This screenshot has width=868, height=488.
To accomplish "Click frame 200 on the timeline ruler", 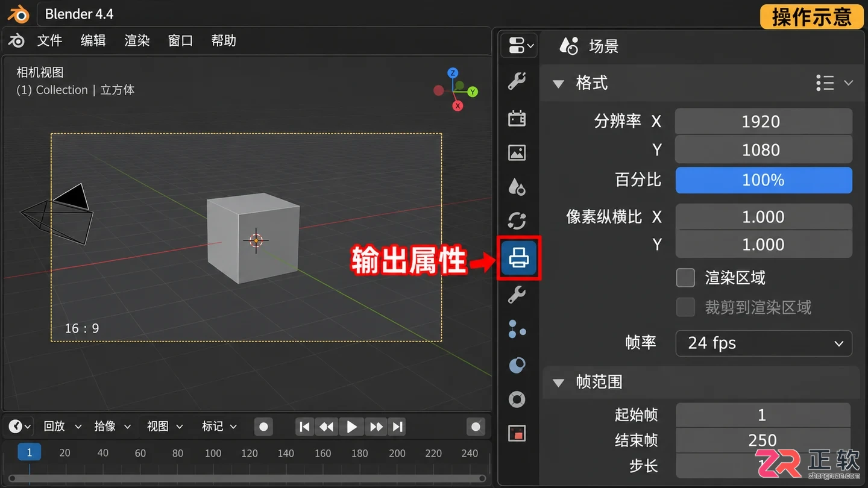I will coord(397,453).
